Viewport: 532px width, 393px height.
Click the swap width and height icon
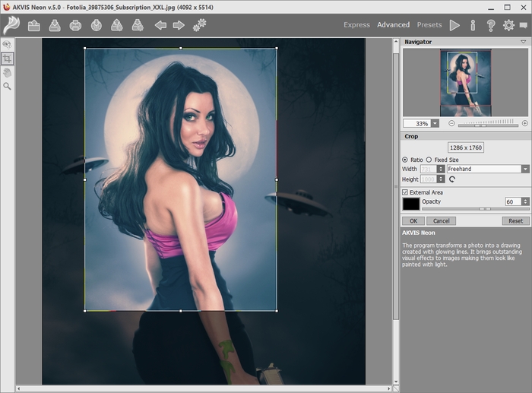coord(452,179)
